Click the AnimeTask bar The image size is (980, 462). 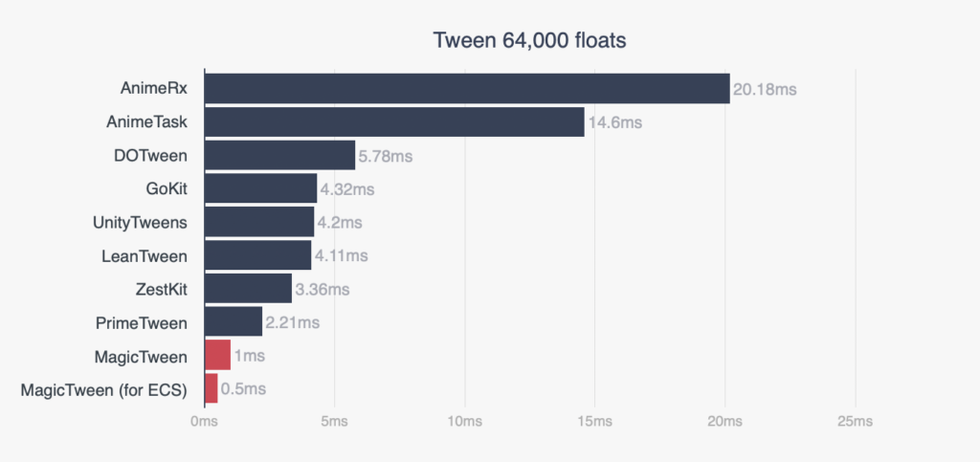[x=393, y=122]
